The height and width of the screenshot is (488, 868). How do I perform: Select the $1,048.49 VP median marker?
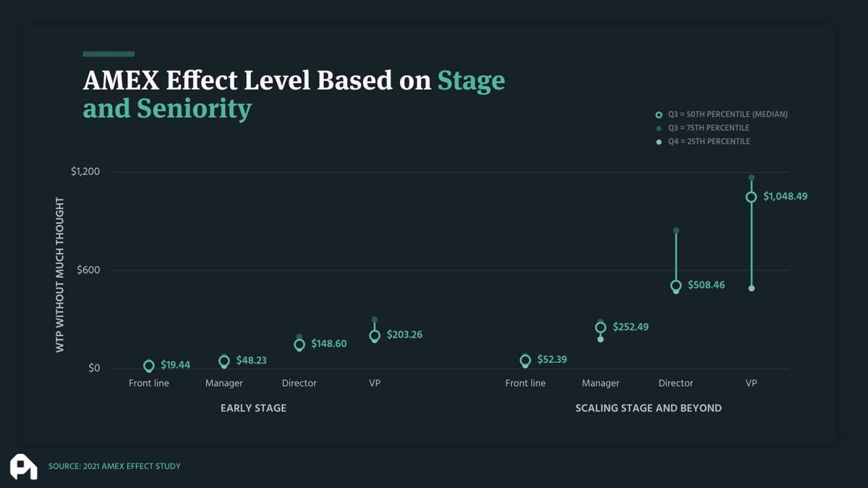point(752,197)
